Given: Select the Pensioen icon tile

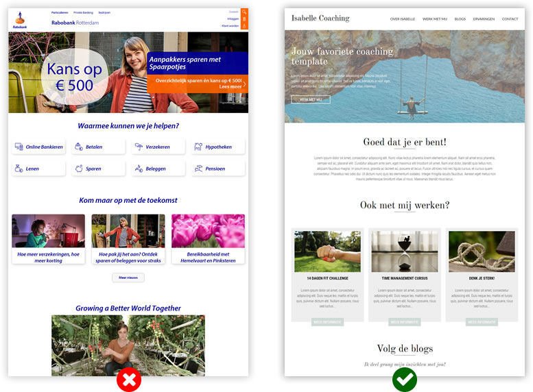Looking at the screenshot, I should tap(198, 168).
